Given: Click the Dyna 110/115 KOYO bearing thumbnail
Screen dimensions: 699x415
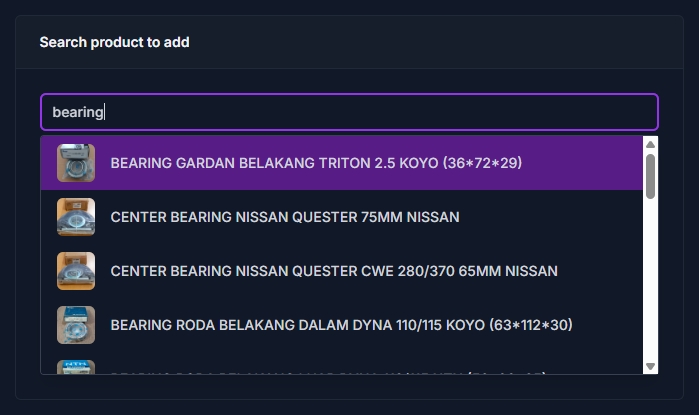Looking at the screenshot, I should [x=76, y=325].
